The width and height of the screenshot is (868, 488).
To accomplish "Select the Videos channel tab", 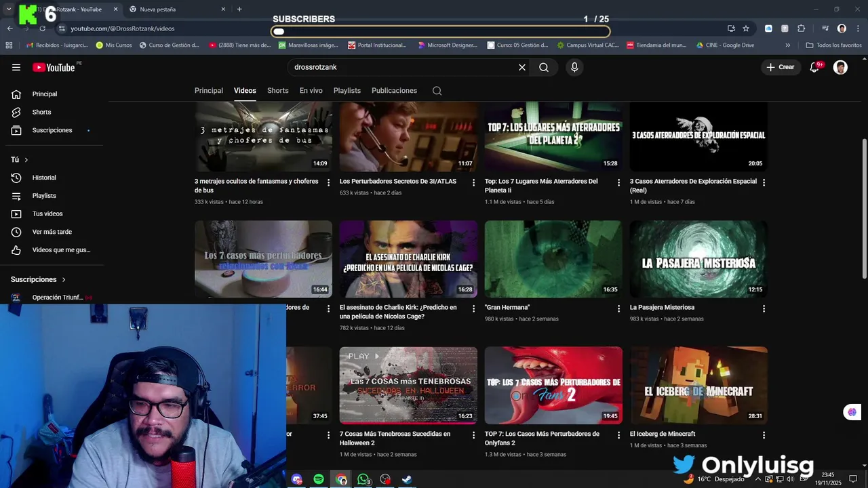I will pyautogui.click(x=245, y=91).
